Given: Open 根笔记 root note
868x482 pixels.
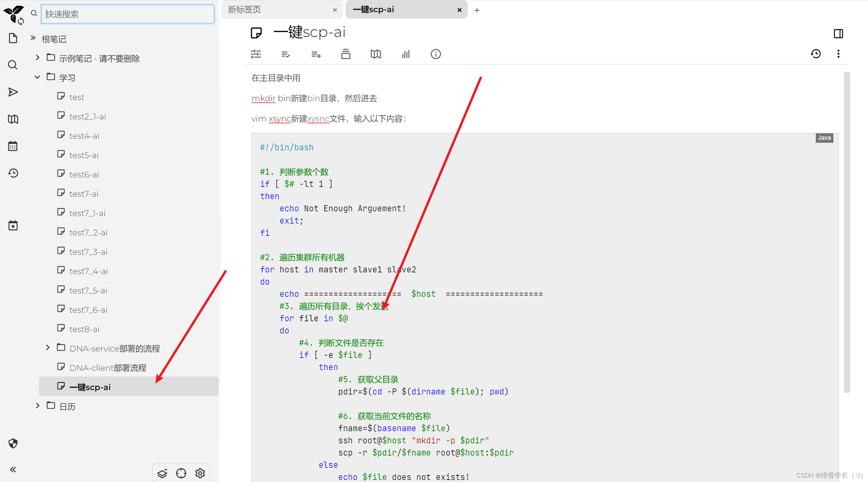Looking at the screenshot, I should pos(54,39).
